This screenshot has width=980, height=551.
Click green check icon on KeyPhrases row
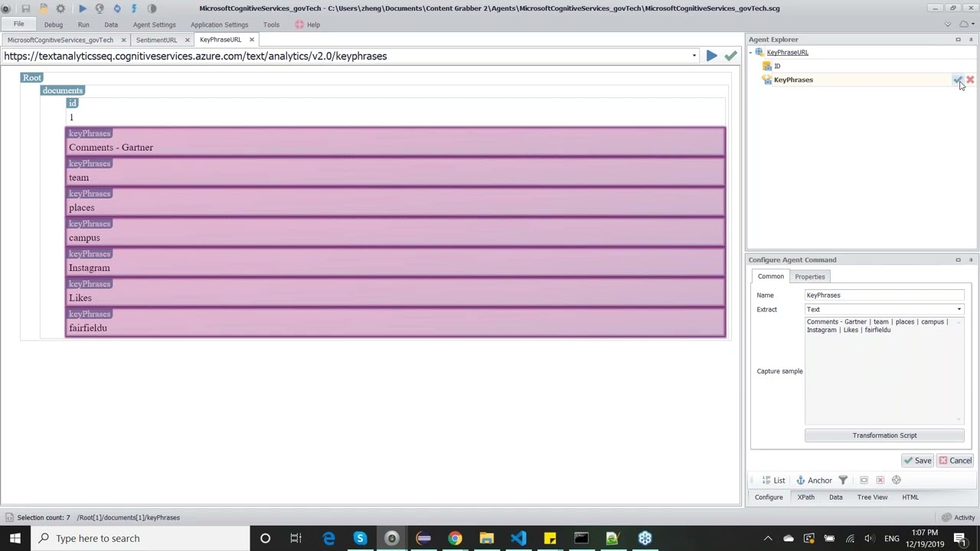[x=957, y=80]
